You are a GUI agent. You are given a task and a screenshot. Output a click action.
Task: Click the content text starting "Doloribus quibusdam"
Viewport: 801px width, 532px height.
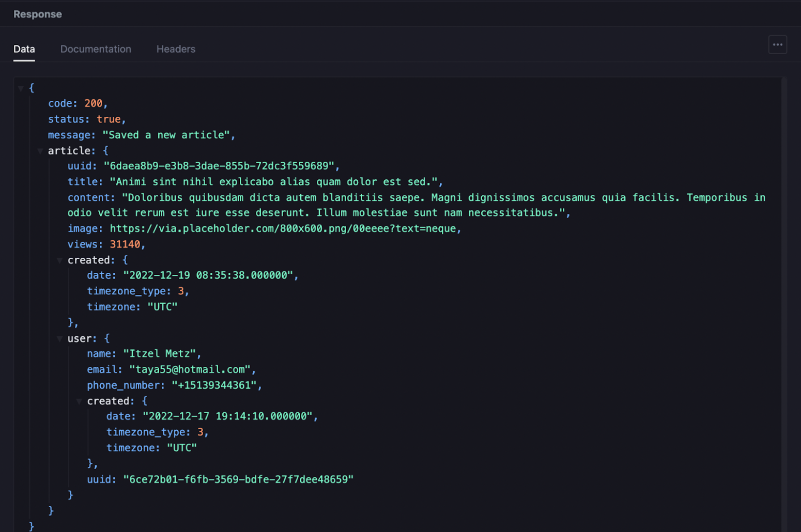(417, 205)
